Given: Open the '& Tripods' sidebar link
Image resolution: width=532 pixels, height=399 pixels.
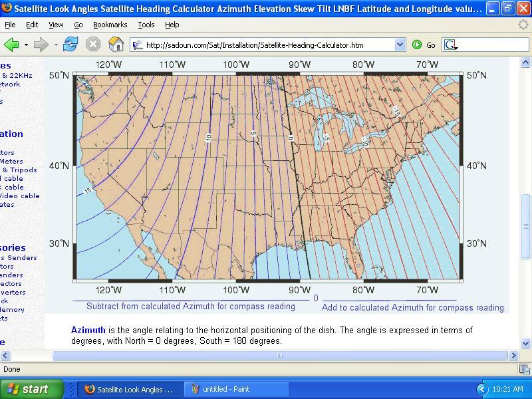Looking at the screenshot, I should click(19, 170).
